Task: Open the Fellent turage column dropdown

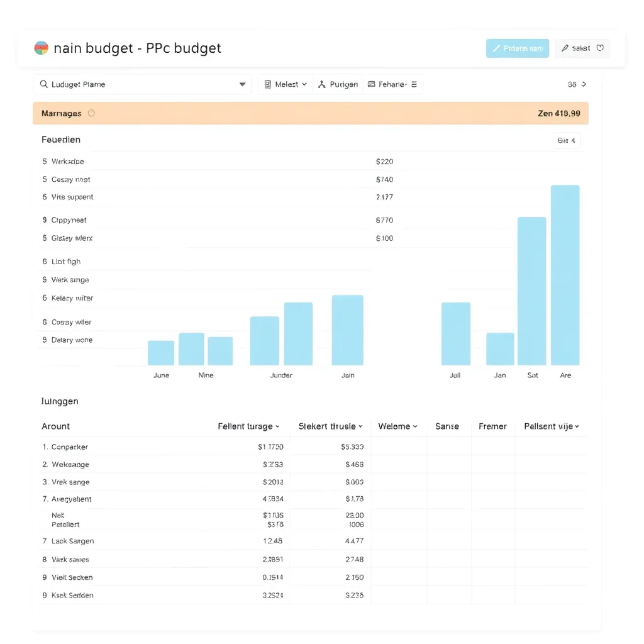Action: click(x=277, y=426)
